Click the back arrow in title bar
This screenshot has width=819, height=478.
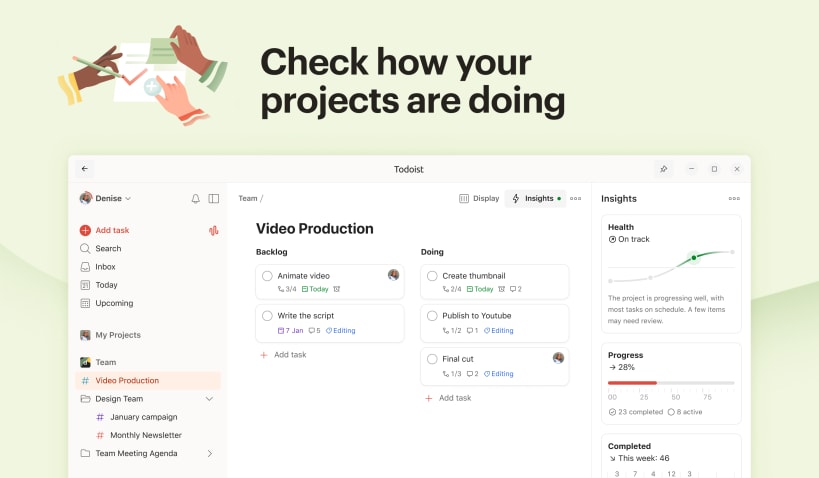[85, 169]
